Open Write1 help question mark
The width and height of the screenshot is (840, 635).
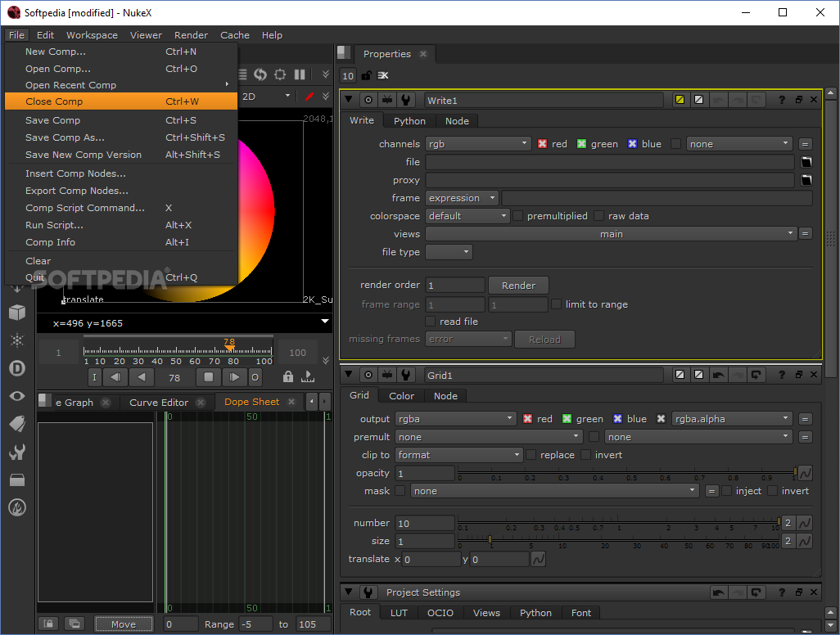point(782,100)
